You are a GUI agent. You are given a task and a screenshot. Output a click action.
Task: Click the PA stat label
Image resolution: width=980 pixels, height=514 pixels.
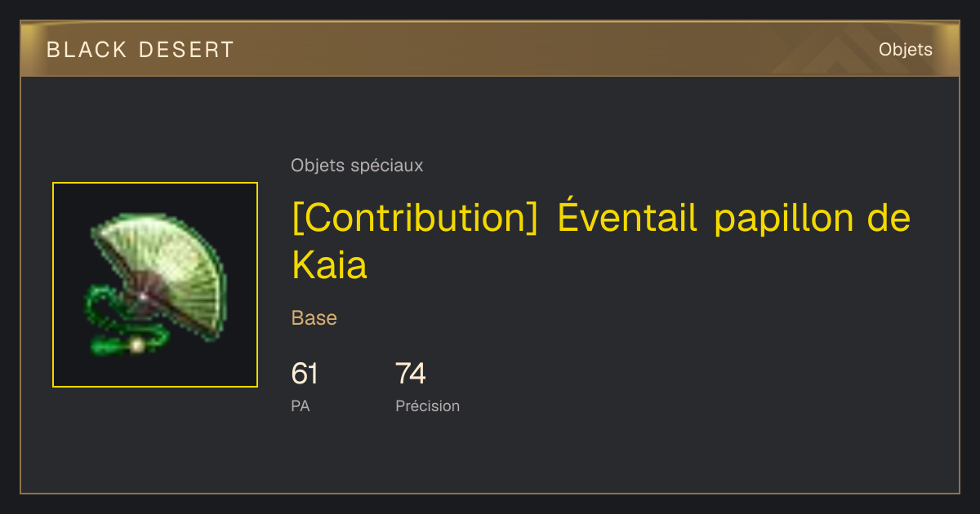301,405
